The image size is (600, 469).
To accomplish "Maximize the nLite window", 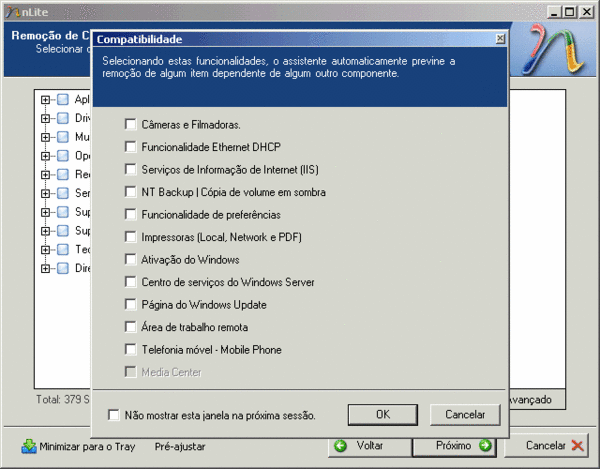I will tap(569, 12).
